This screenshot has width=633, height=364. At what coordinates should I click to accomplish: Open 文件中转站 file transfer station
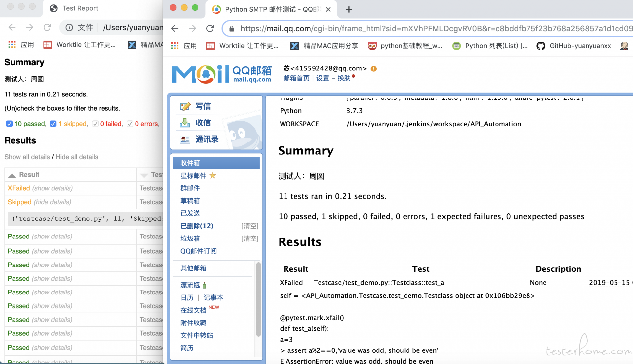(196, 335)
